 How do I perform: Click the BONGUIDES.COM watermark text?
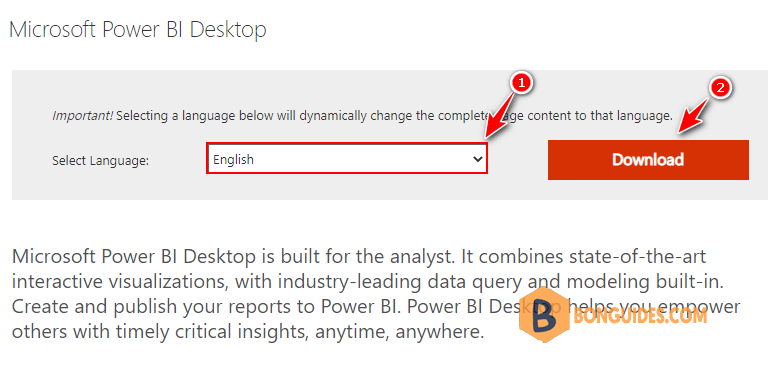click(639, 317)
